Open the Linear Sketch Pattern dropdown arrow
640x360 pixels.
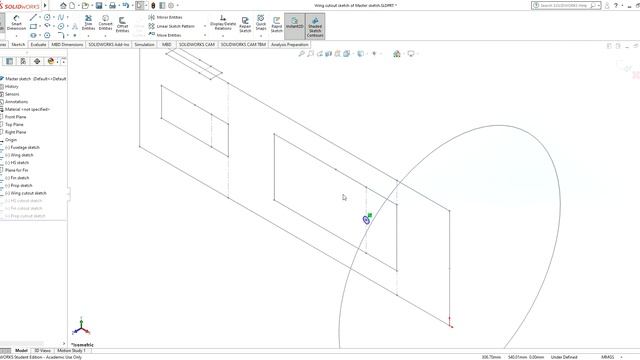pyautogui.click(x=205, y=26)
